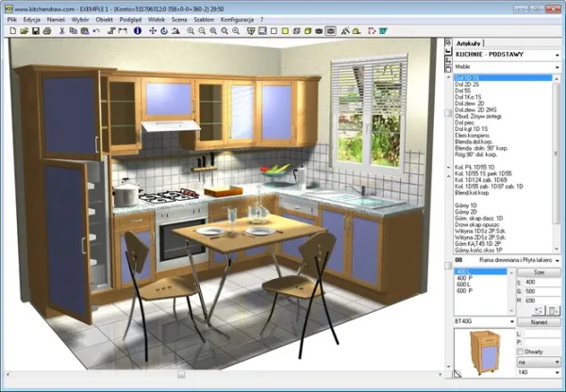Select 'Blend.kol.korp.' list item
The width and height of the screenshot is (566, 392).
(473, 192)
